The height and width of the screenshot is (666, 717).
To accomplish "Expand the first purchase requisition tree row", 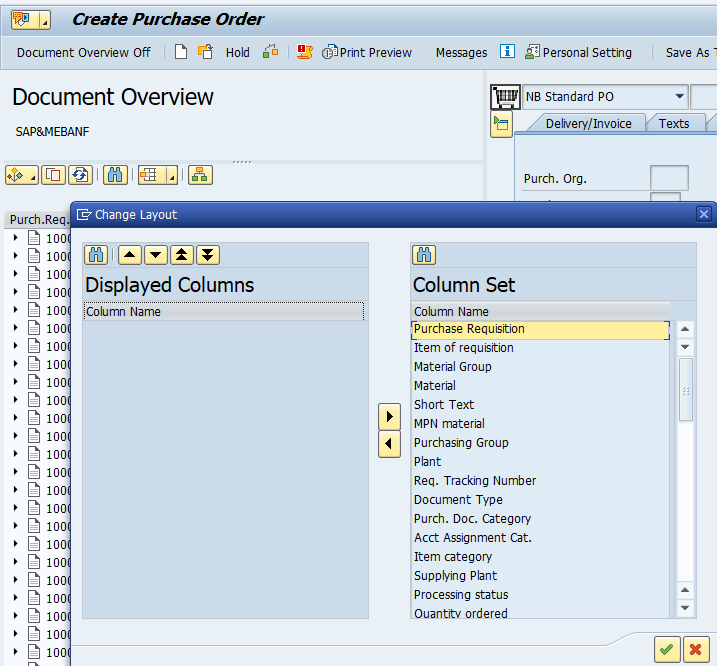I will 15,238.
